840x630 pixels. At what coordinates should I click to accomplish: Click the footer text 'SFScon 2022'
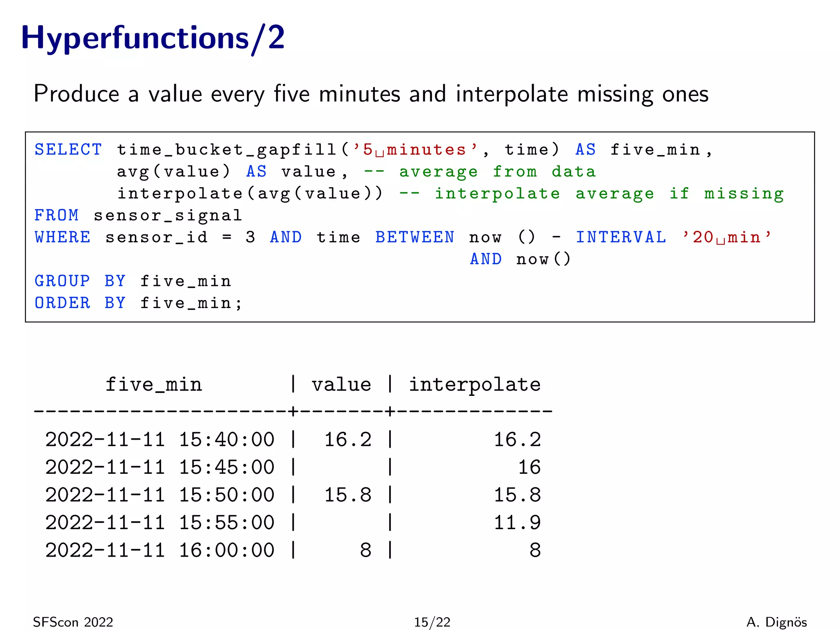pyautogui.click(x=73, y=622)
